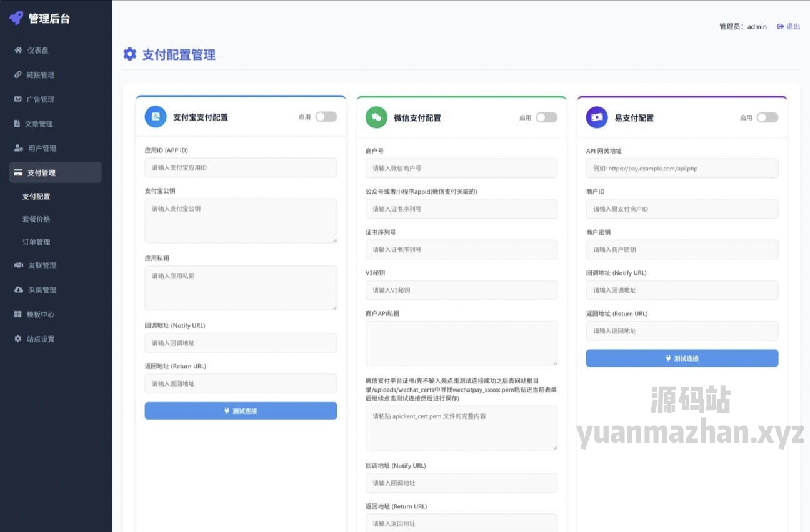Click 测试连接 in the 易支付 card
810x532 pixels.
[x=682, y=358]
